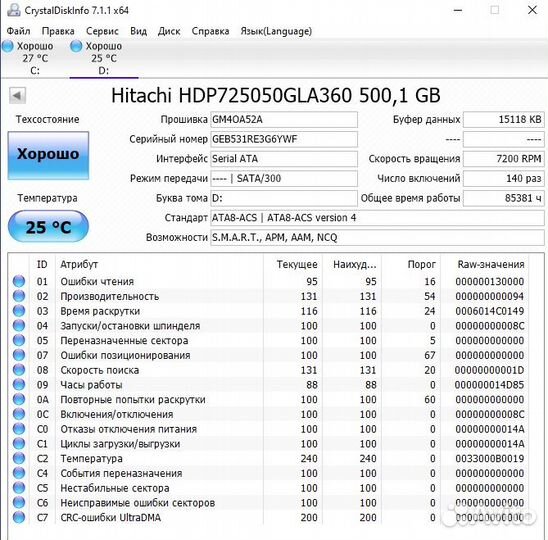
Task: Click the Прошивка field GM4OA52A
Action: point(284,120)
